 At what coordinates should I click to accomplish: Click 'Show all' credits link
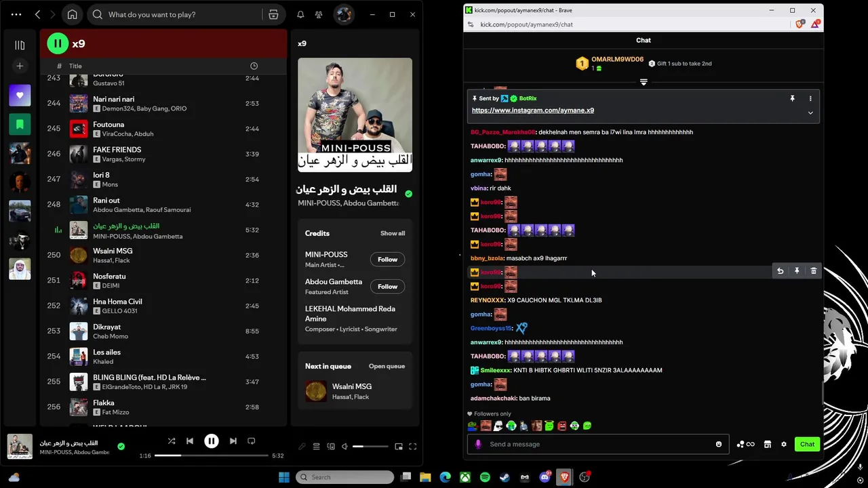click(393, 233)
